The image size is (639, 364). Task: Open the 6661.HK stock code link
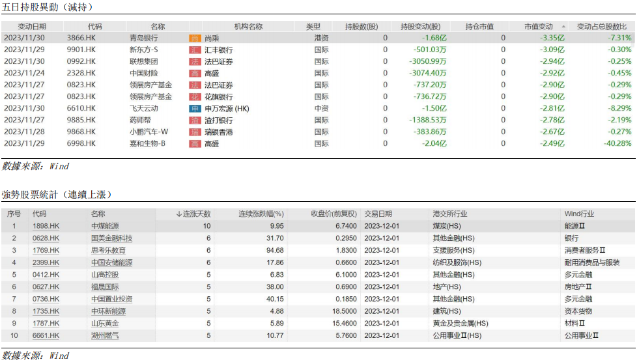tap(46, 336)
